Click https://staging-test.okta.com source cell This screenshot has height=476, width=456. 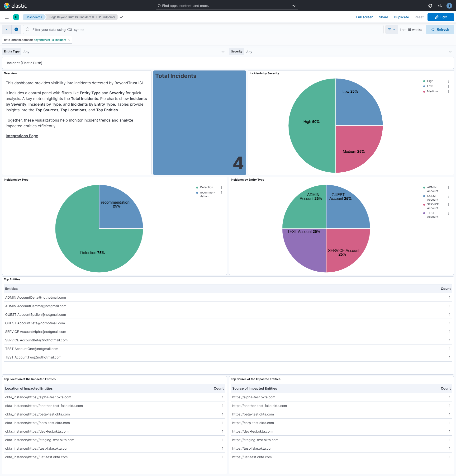tap(255, 440)
